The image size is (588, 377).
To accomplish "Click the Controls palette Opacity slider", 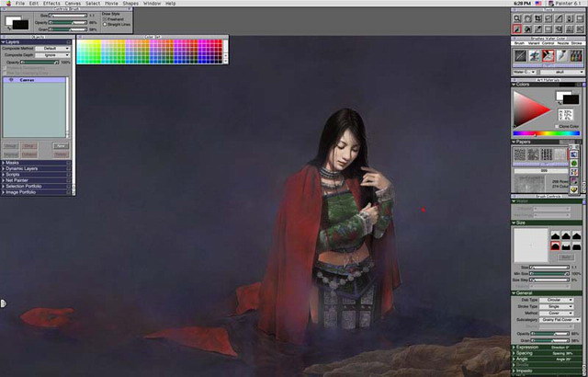I will pyautogui.click(x=68, y=22).
